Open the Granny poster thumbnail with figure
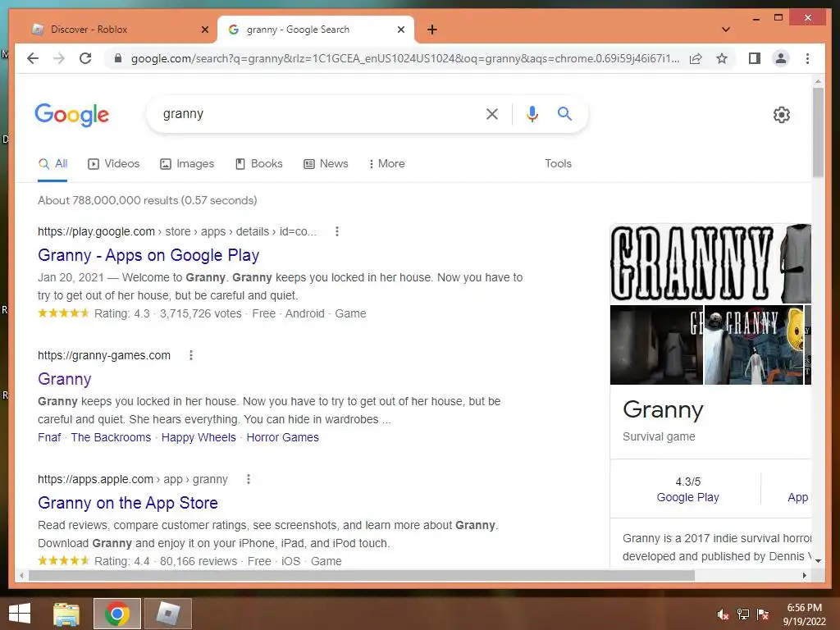 point(754,345)
